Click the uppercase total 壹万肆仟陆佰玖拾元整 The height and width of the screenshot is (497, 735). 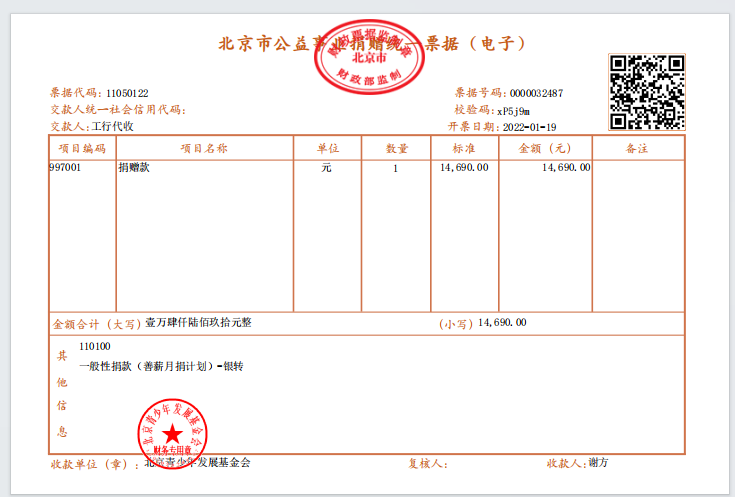(x=198, y=323)
